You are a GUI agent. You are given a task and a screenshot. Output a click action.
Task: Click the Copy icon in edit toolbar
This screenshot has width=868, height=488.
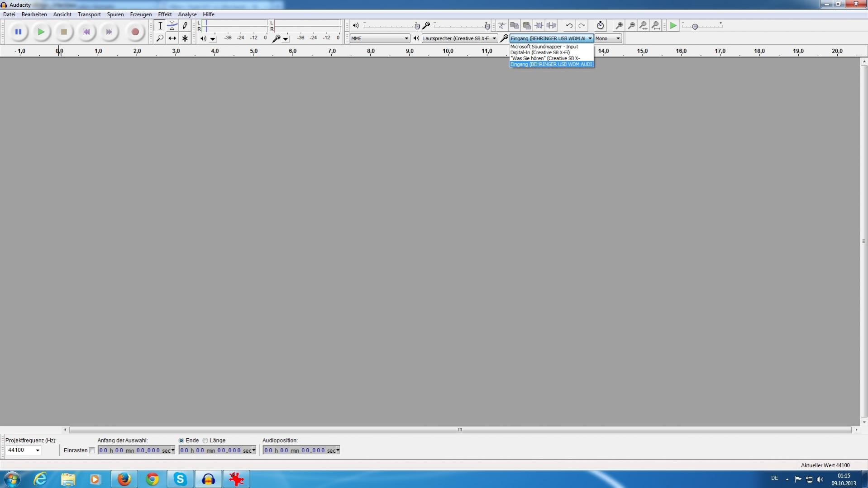(x=515, y=26)
